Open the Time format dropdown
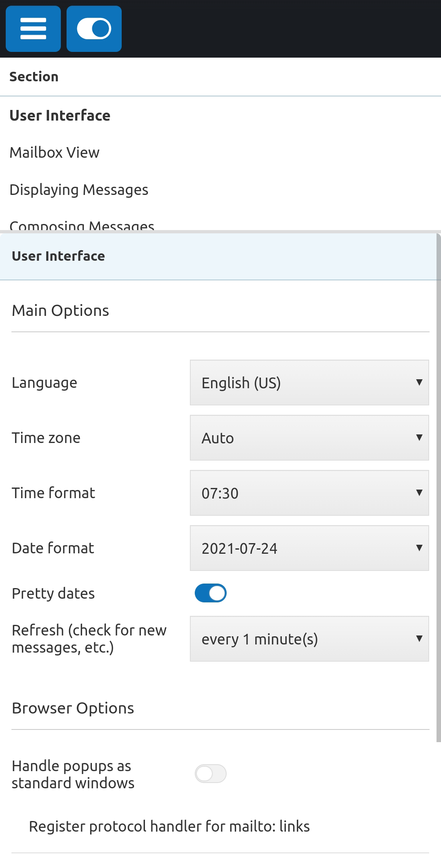The image size is (441, 868). click(309, 493)
